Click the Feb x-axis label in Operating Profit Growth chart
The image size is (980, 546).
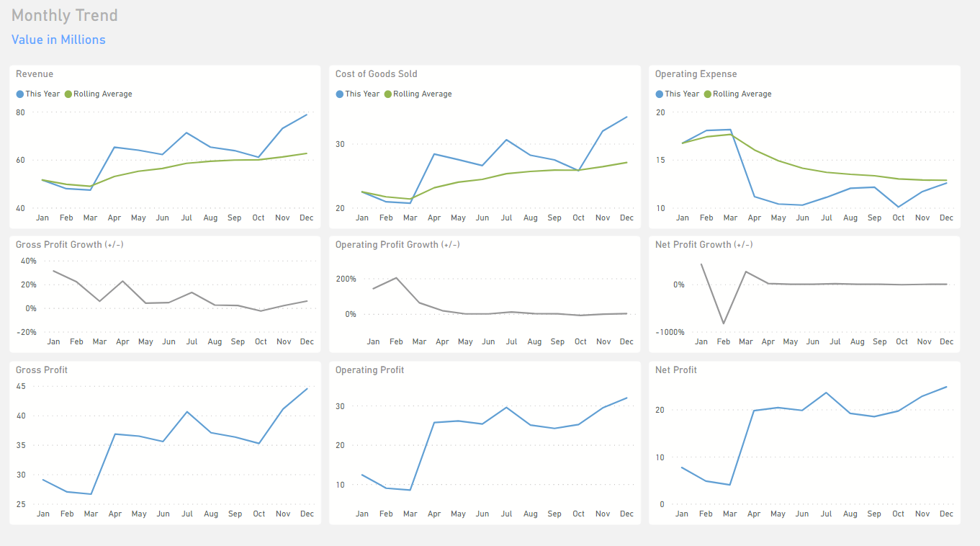coord(396,341)
